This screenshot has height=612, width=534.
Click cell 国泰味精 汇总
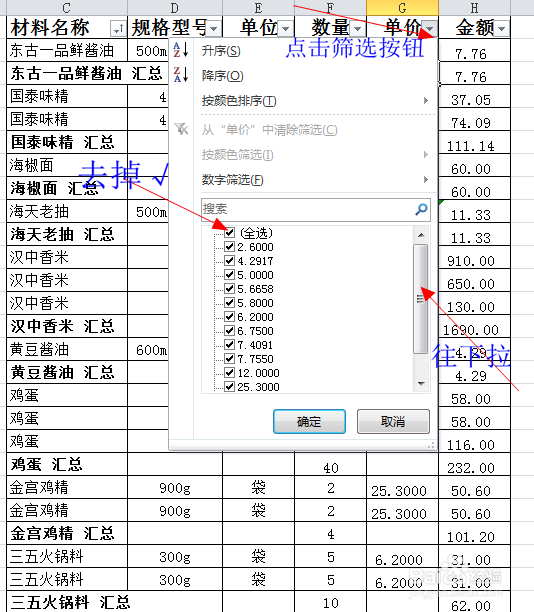67,142
